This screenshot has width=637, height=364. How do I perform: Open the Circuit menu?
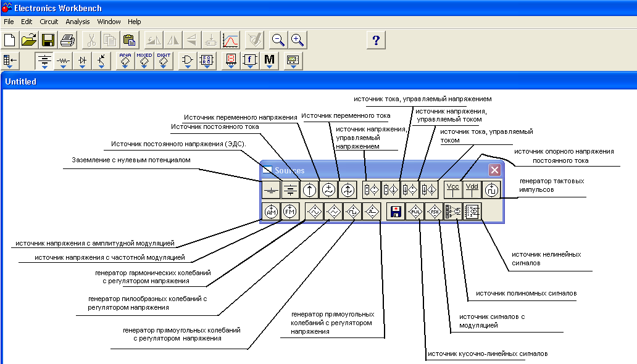tap(49, 22)
